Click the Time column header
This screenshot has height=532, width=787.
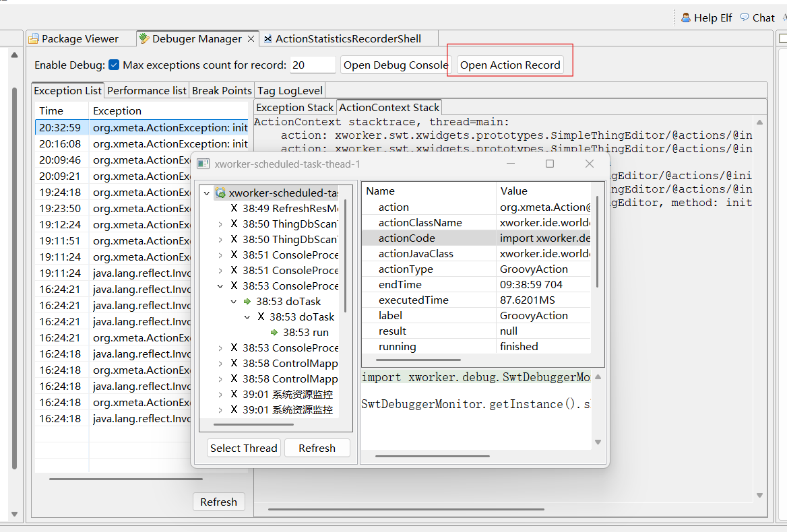[x=62, y=110]
